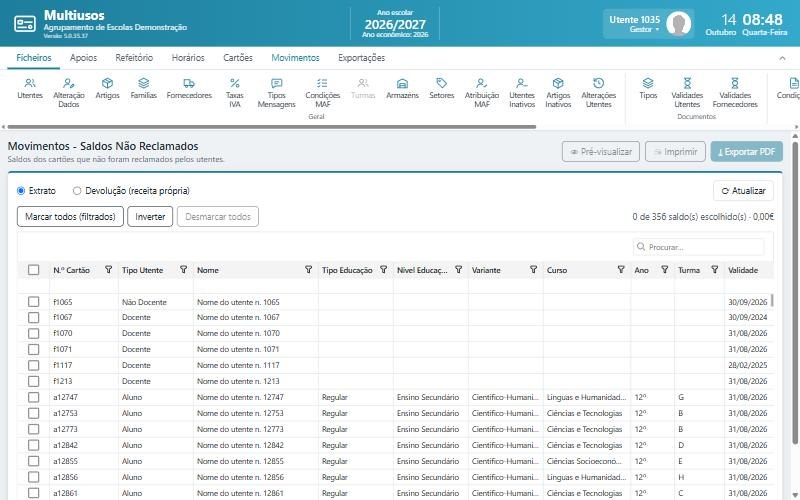Filter the Ano column

pos(664,269)
